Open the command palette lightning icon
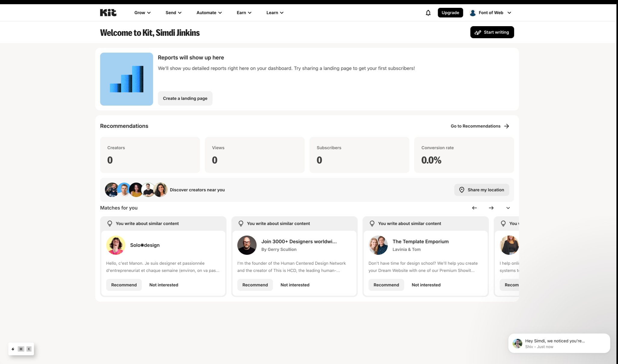This screenshot has width=618, height=364. pyautogui.click(x=13, y=349)
